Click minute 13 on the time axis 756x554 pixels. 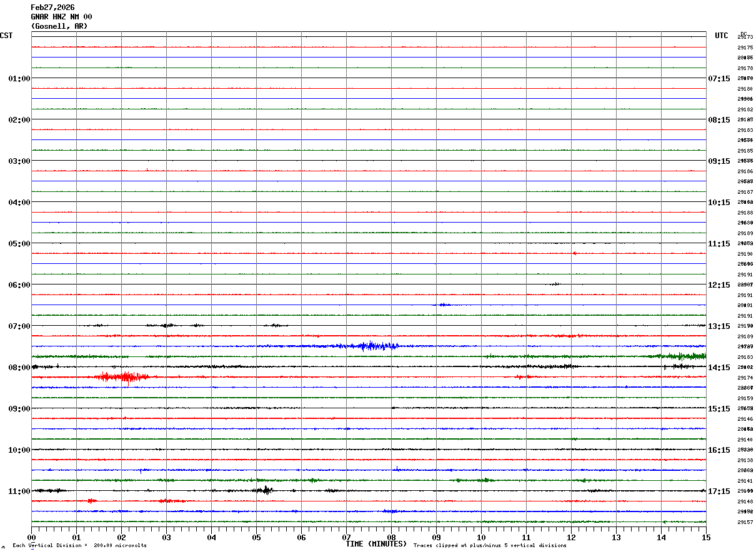(x=616, y=537)
